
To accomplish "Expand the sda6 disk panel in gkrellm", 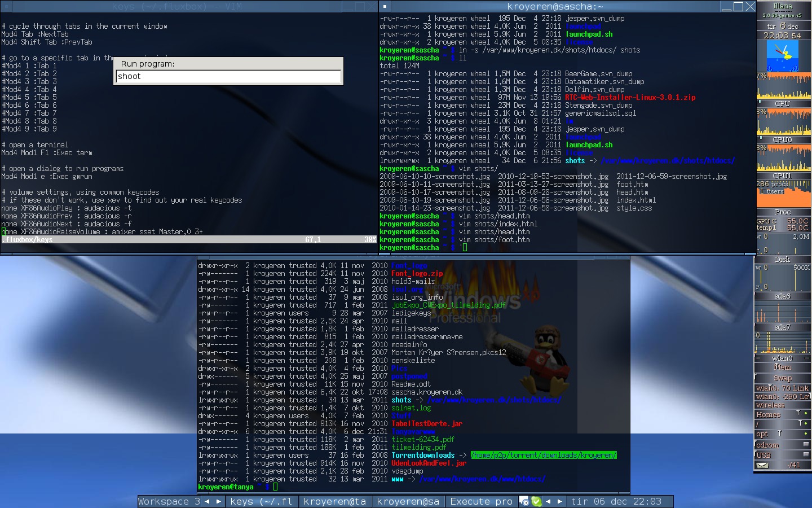I will tap(783, 296).
